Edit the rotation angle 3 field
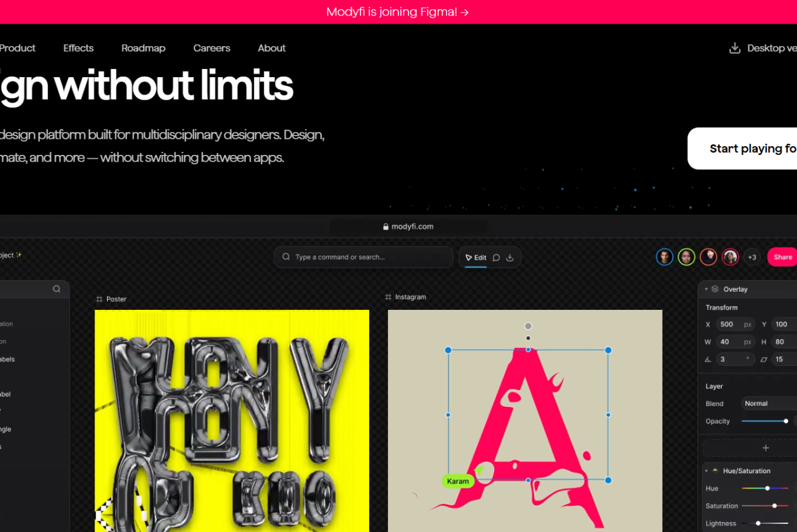 [735, 359]
